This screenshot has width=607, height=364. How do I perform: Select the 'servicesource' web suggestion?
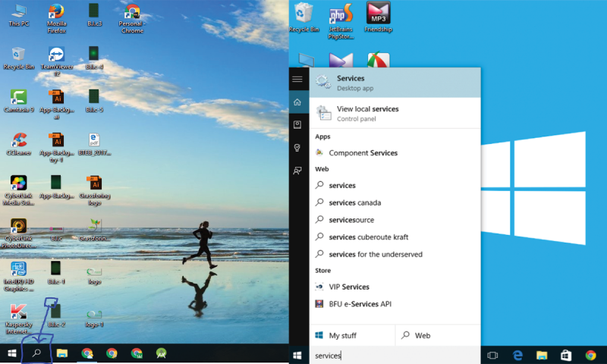coord(395,220)
